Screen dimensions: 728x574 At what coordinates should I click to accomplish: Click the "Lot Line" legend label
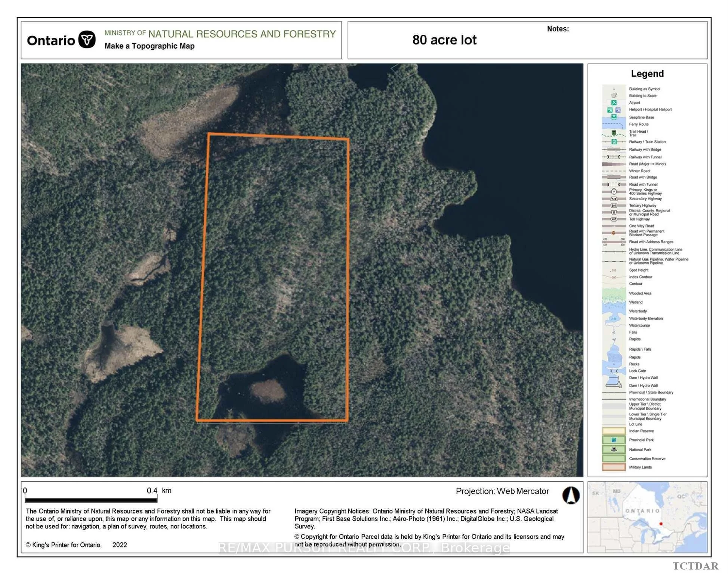click(x=636, y=424)
